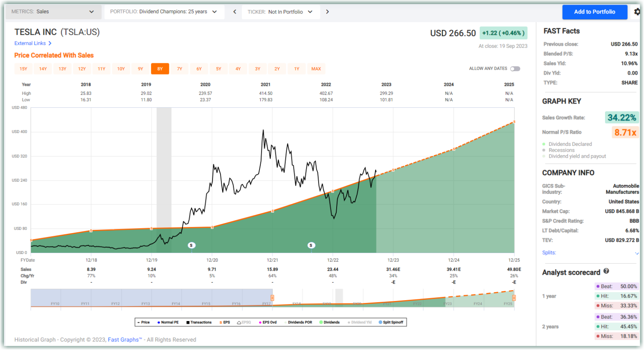Toggle Price line in chart legend
Viewport: 644px width, 350px height.
(143, 322)
